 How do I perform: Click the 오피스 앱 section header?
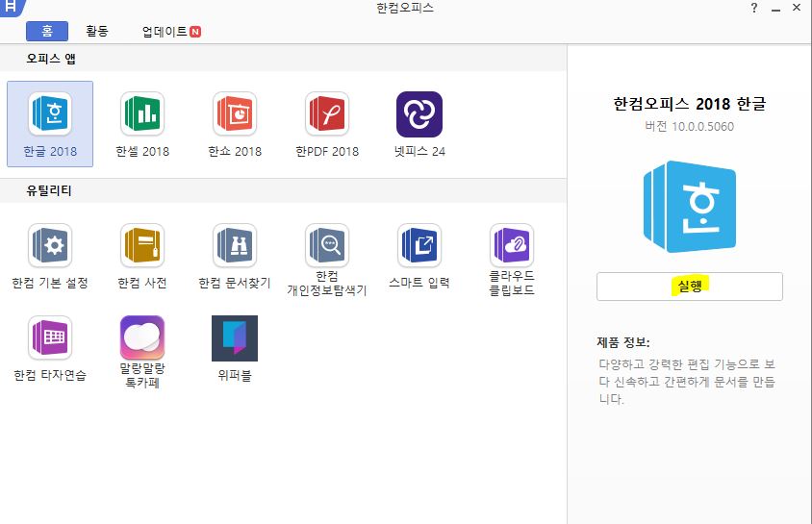(51, 59)
